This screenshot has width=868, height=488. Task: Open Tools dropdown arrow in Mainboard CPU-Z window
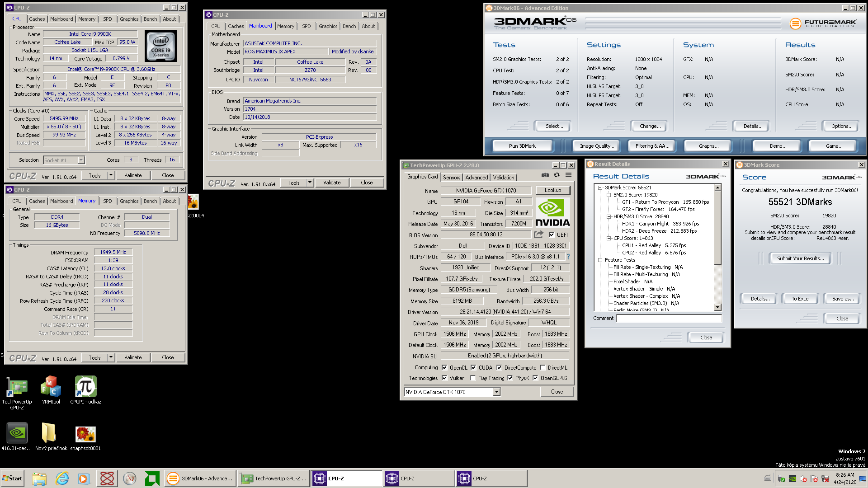[310, 183]
